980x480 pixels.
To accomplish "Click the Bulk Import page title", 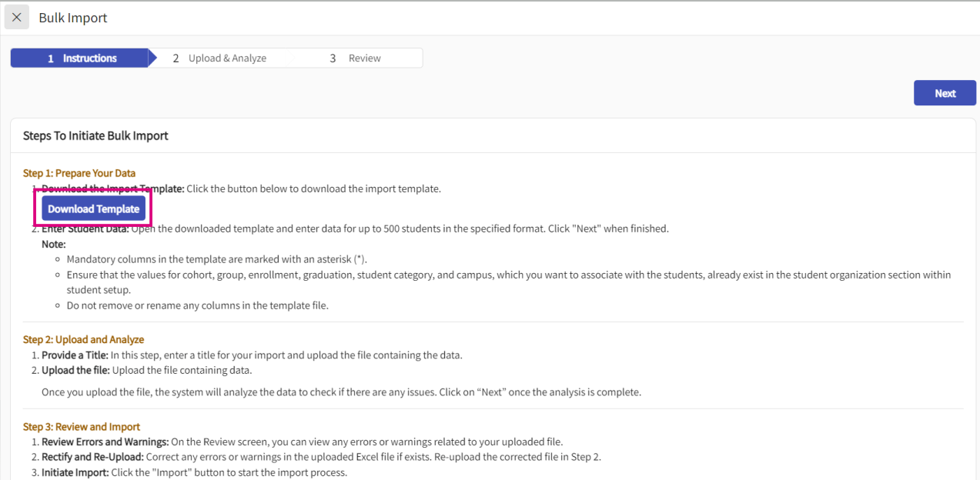I will (x=73, y=18).
